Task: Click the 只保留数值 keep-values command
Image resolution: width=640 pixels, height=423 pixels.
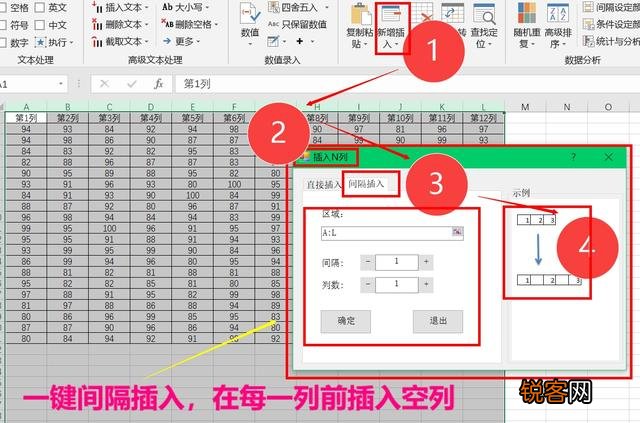Action: click(298, 24)
